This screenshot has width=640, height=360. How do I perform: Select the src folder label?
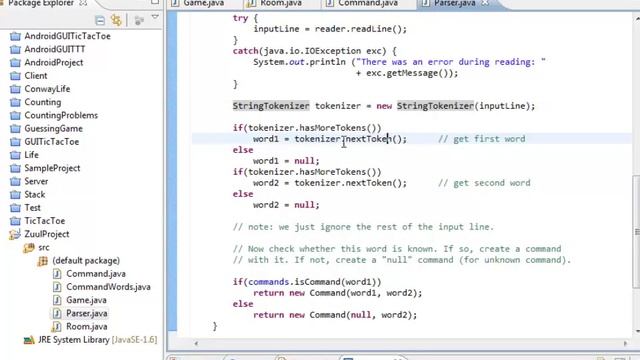44,247
